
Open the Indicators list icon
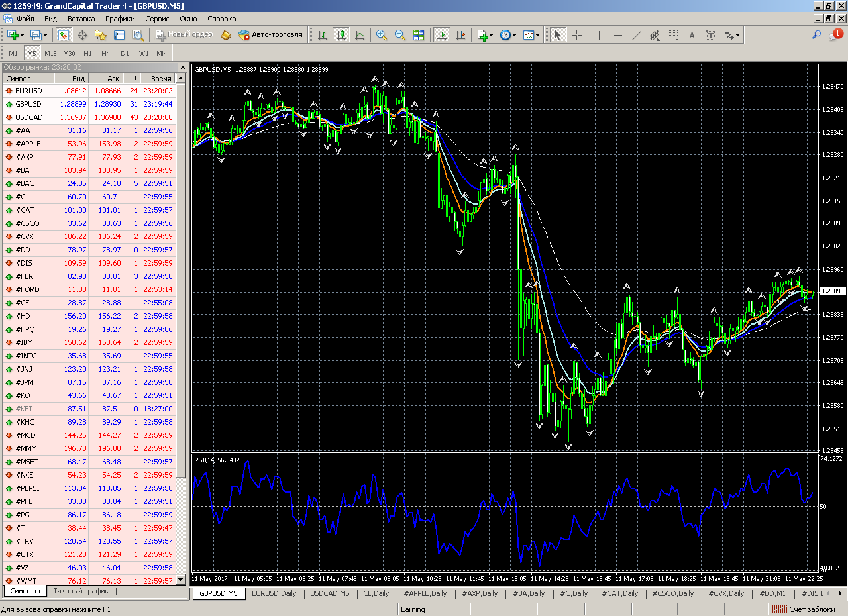pos(482,35)
